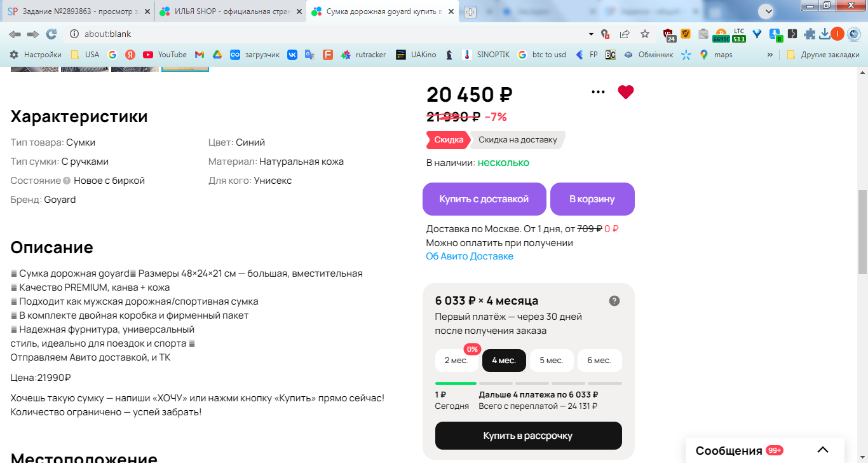Image resolution: width=868 pixels, height=463 pixels.
Task: Open the Об Авито Доставке link
Action: coord(470,256)
